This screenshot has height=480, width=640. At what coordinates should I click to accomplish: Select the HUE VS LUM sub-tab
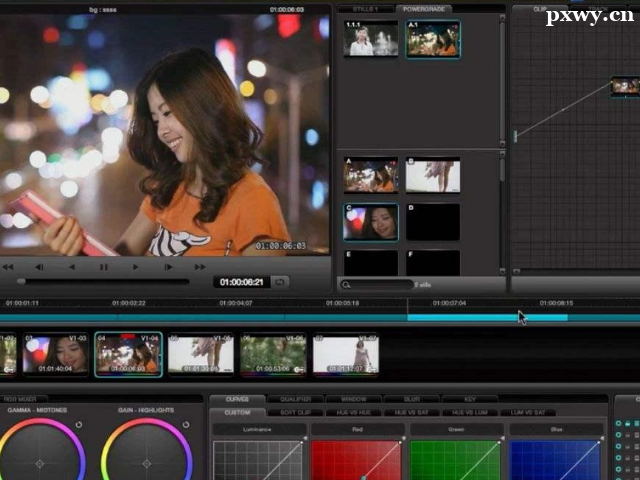pos(470,413)
